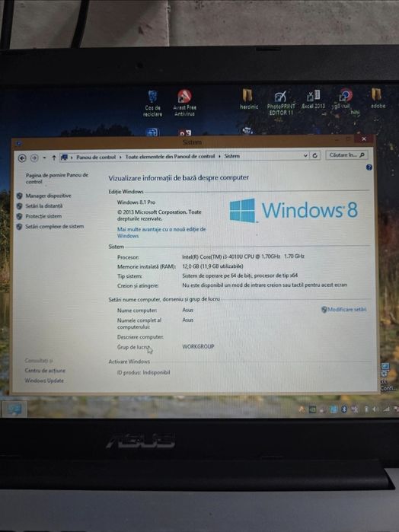Click the computer icon in address bar
This screenshot has height=532, width=399.
[x=64, y=158]
